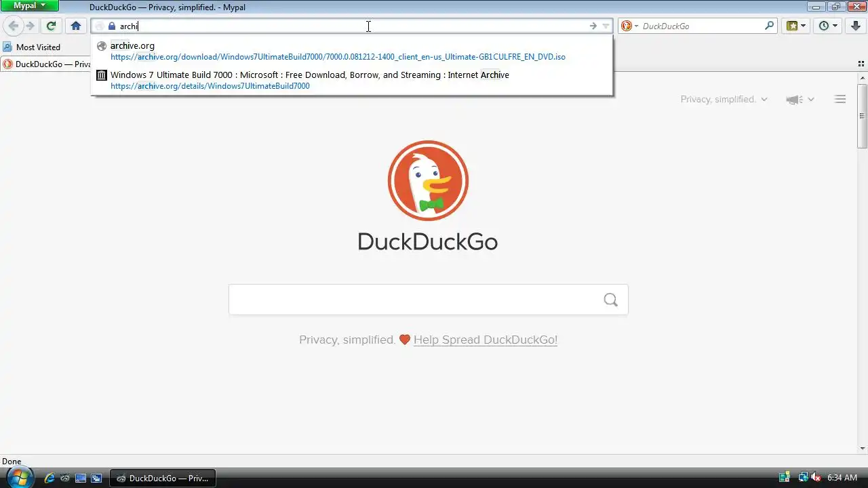868x488 pixels.
Task: Click DuckDuckGo taskbar window button
Action: (163, 478)
